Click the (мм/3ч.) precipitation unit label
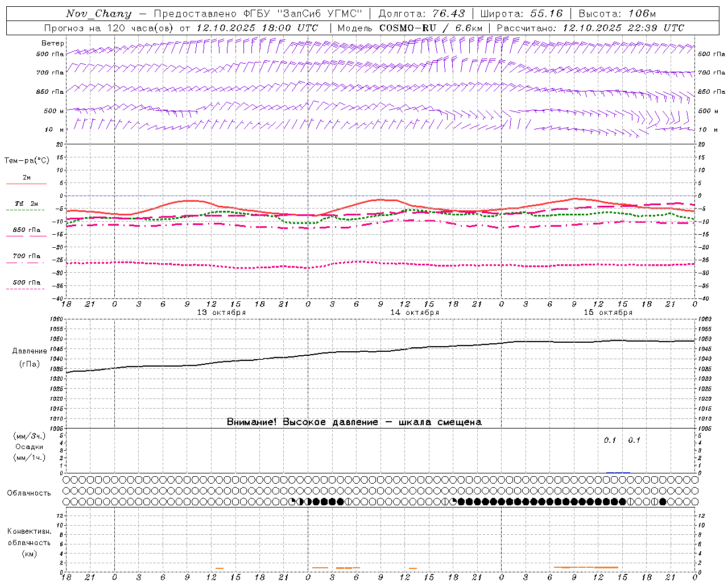The width and height of the screenshot is (728, 582). pyautogui.click(x=30, y=436)
